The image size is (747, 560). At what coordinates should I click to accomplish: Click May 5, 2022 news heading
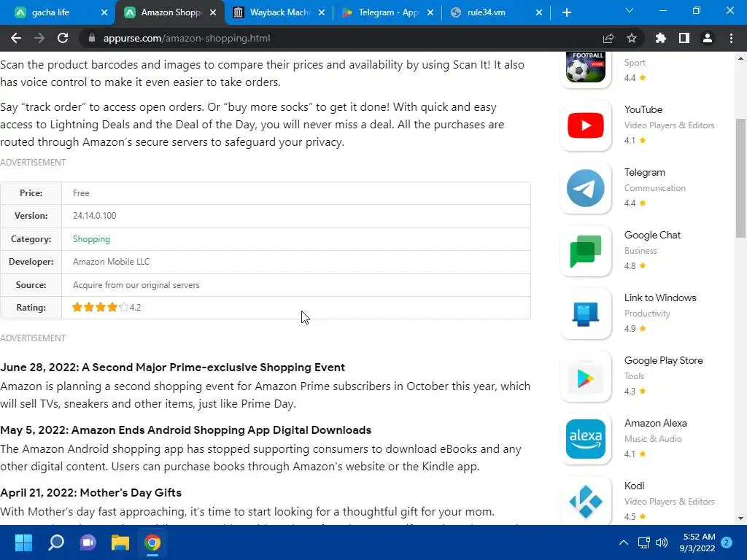(186, 430)
